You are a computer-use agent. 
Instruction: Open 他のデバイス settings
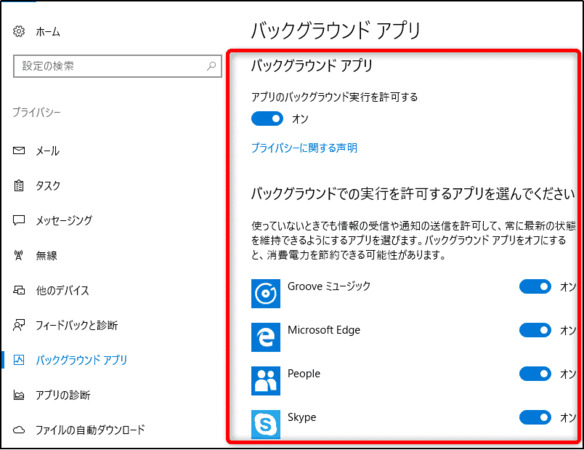point(62,290)
